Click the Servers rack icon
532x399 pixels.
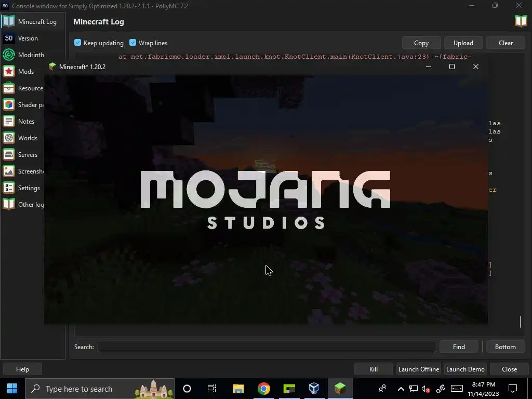pyautogui.click(x=9, y=154)
